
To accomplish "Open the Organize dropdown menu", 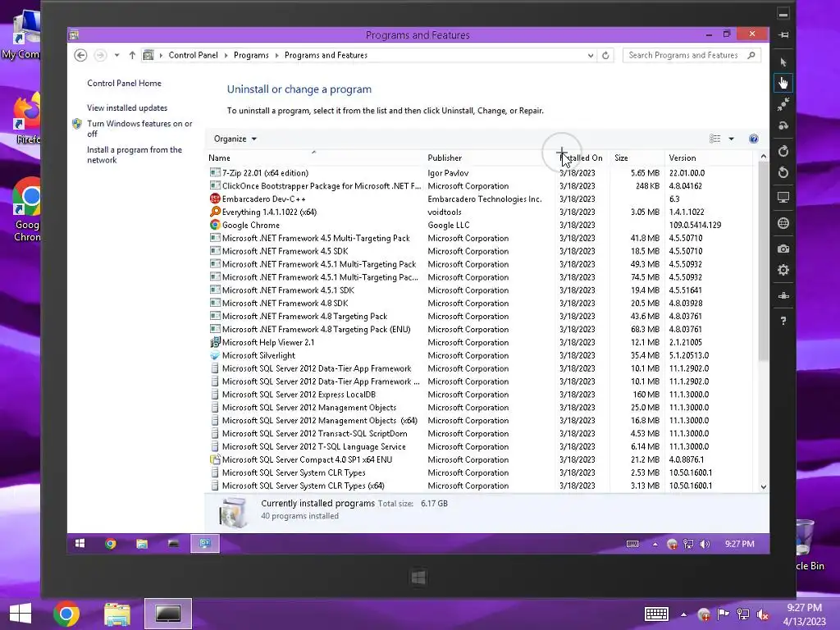I will [235, 139].
